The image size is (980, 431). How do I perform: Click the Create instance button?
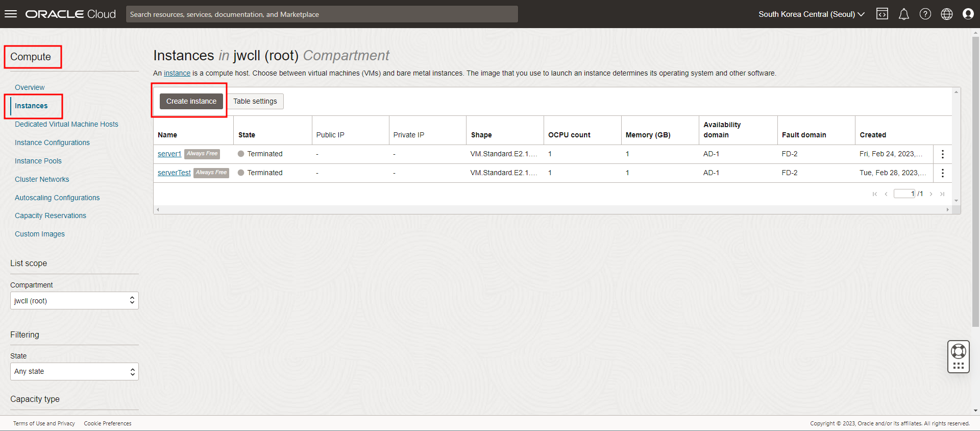click(x=191, y=101)
